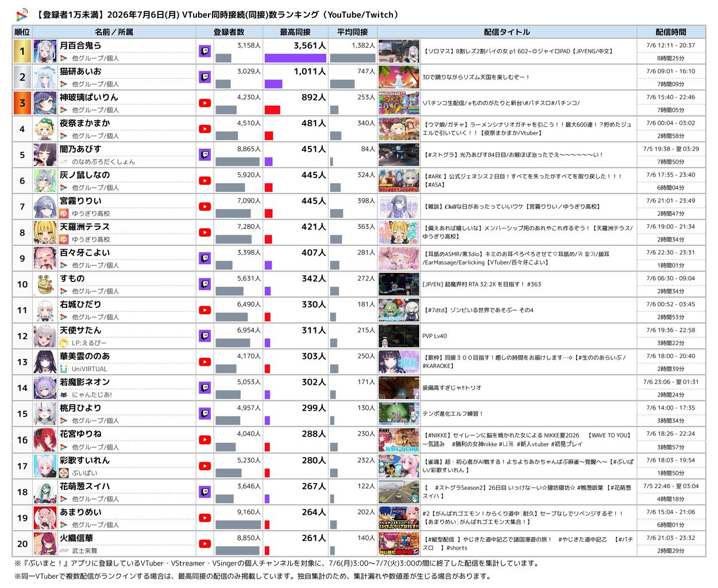The height and width of the screenshot is (588, 718).
Task: Open the がんばれゴエモン stream thumbnail
Action: 399,518
